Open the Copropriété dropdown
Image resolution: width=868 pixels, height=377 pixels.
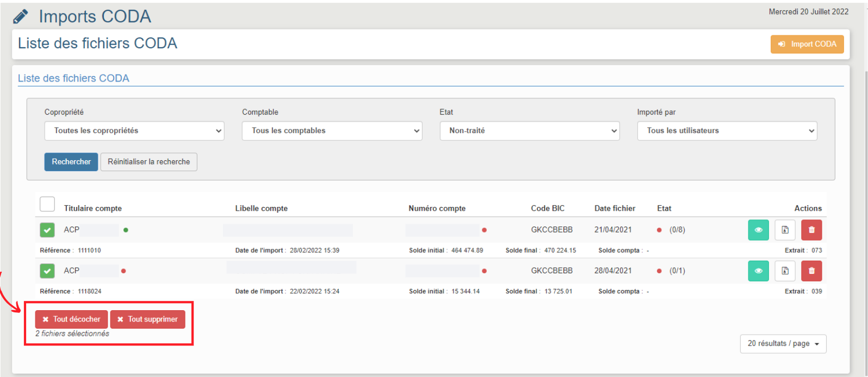pos(134,131)
